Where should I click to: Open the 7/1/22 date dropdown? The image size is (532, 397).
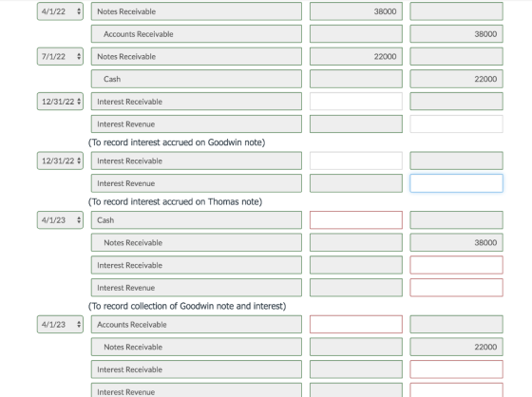coord(60,56)
